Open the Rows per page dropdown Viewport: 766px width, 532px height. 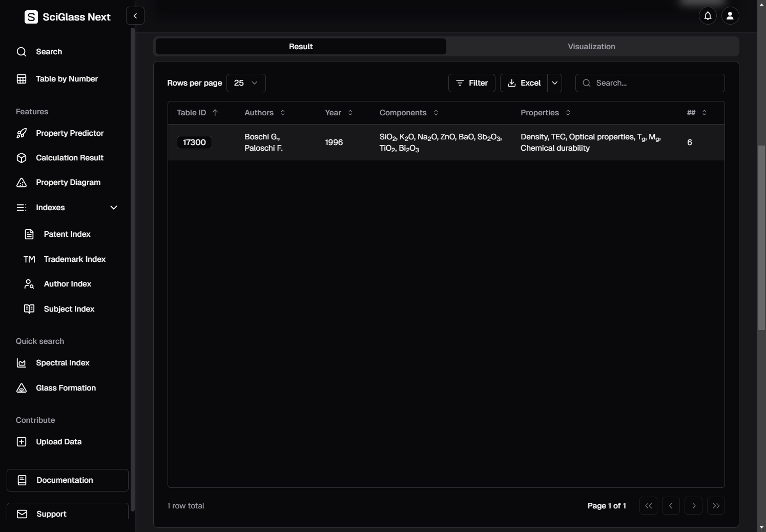pyautogui.click(x=246, y=83)
